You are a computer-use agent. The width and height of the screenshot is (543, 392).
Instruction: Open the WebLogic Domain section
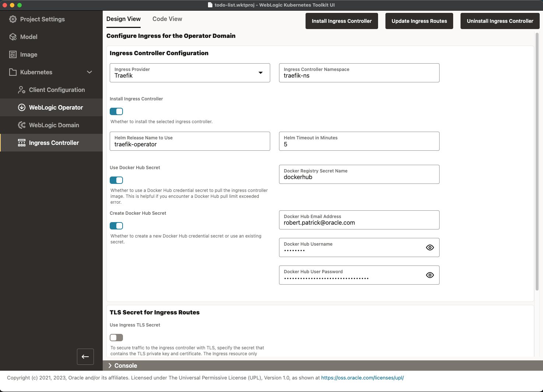[x=54, y=125]
